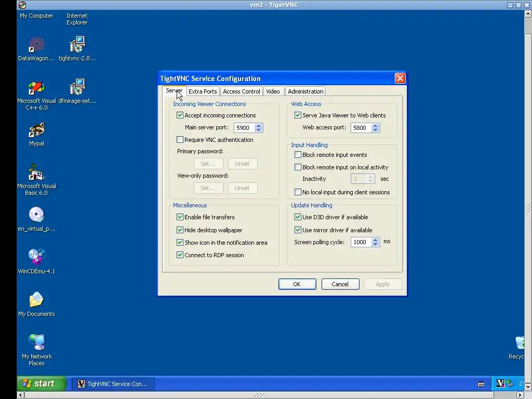Enable No local input during client sessions
The width and height of the screenshot is (532, 399).
click(x=298, y=192)
